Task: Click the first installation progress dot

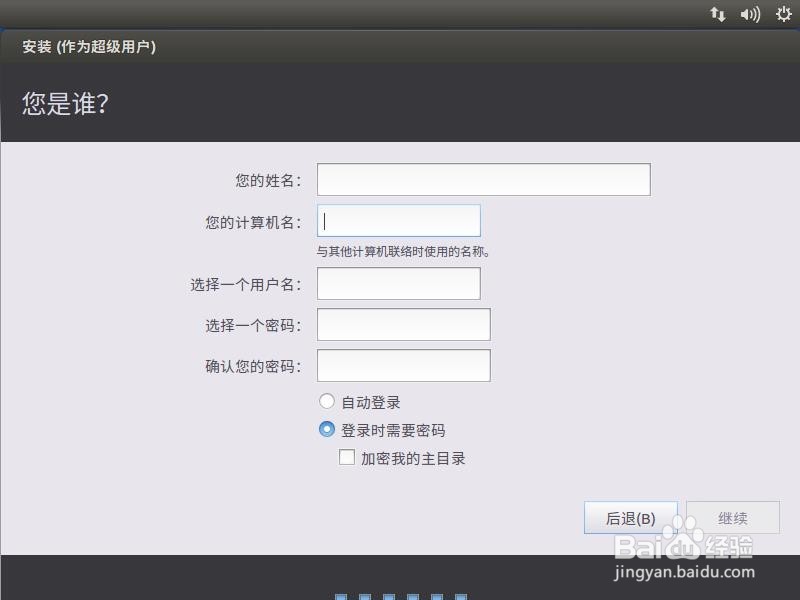Action: 339,593
